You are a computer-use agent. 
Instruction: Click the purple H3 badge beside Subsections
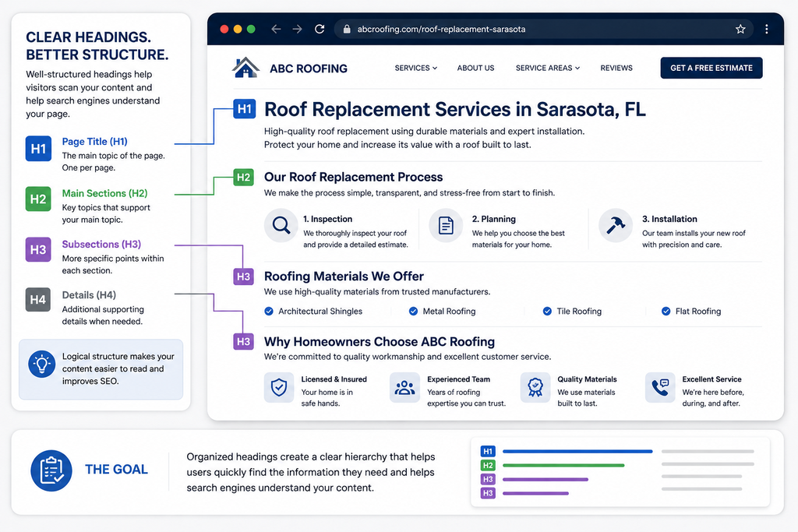[x=39, y=249]
